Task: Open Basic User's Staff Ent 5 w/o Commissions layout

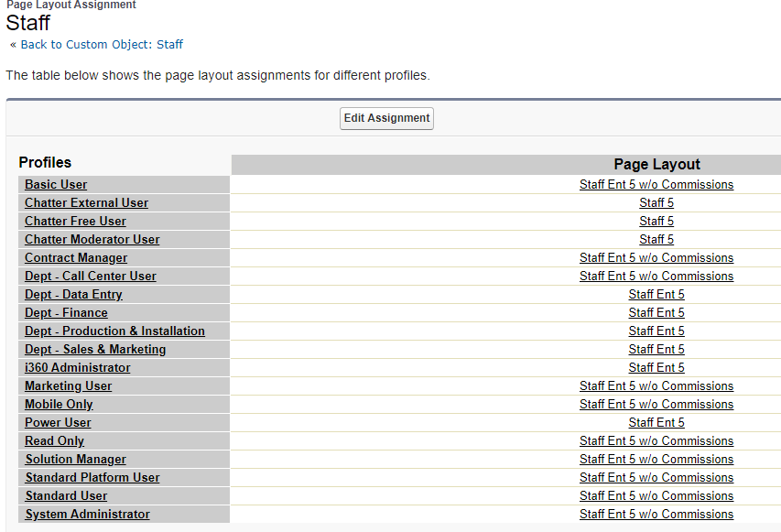Action: pyautogui.click(x=656, y=184)
